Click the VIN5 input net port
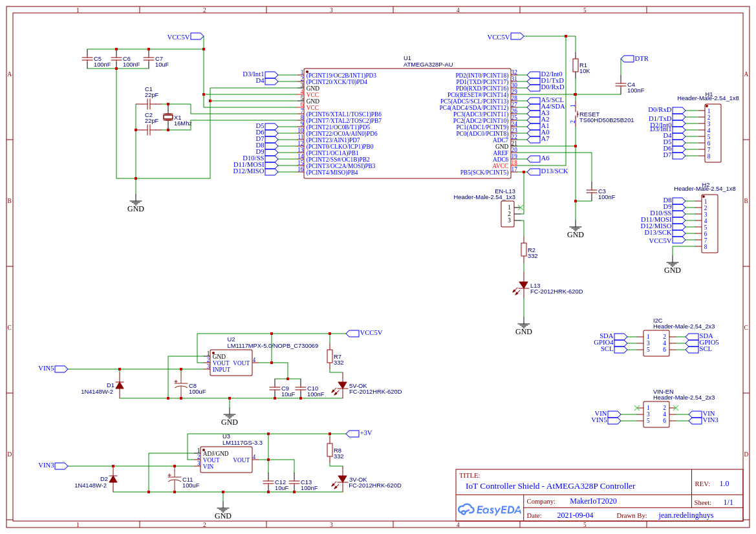 click(x=61, y=368)
